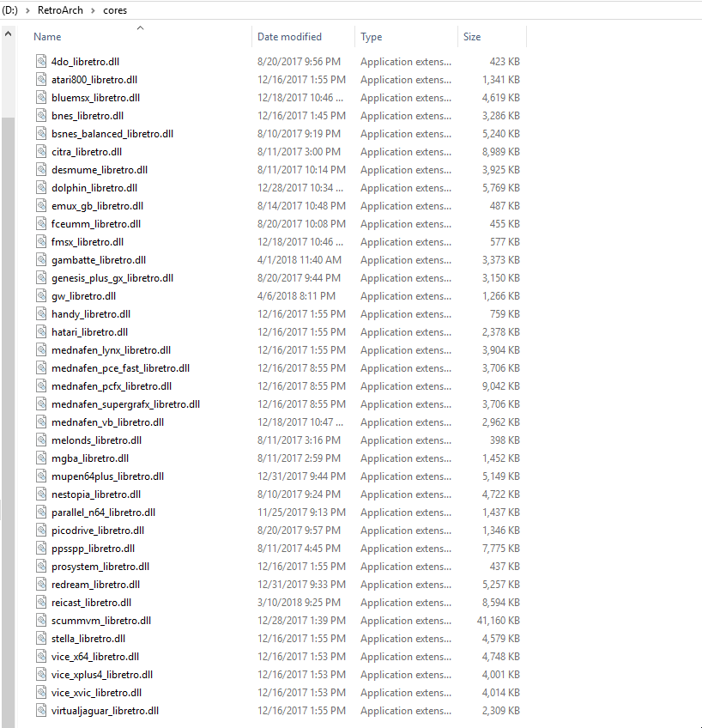
Task: Sort files by the Name column header
Action: (x=47, y=37)
